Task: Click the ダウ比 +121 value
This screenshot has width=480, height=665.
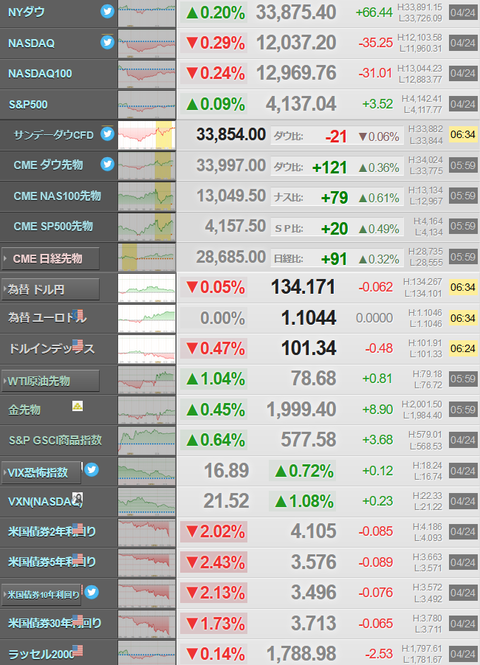Action: (330, 168)
